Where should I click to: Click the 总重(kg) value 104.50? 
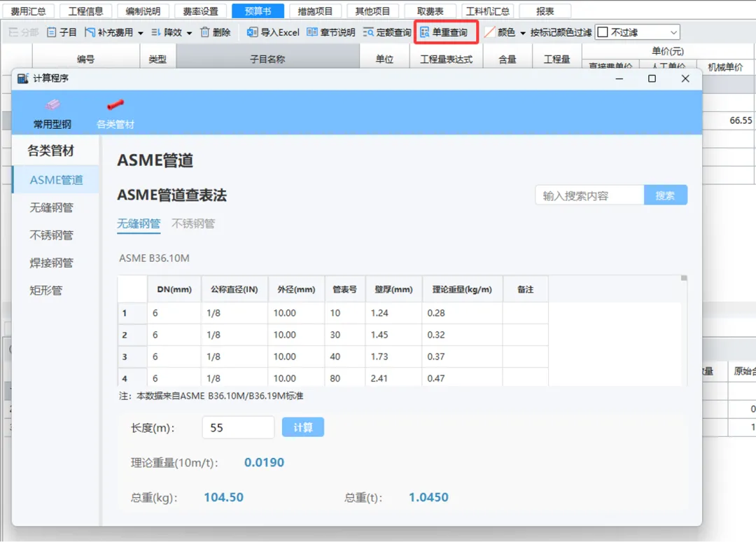[x=224, y=497]
